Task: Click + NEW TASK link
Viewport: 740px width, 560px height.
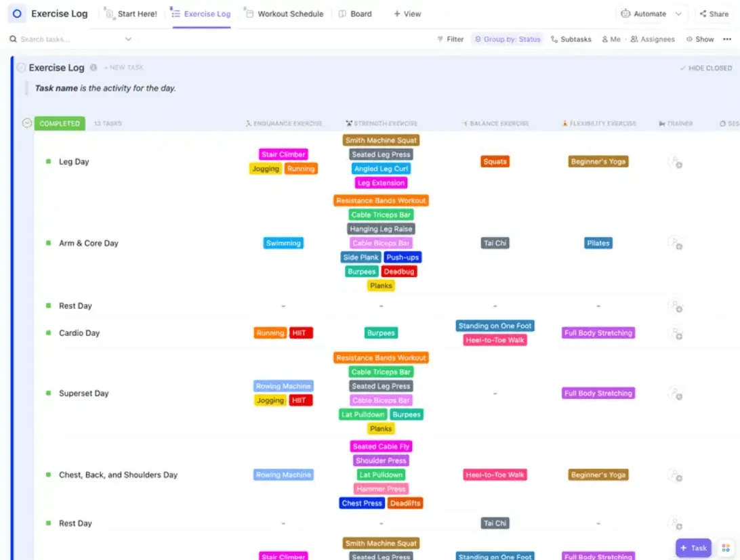Action: point(123,68)
